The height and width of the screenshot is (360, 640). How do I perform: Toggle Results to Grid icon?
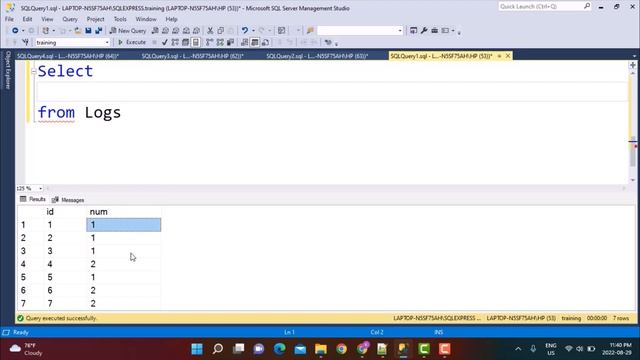coord(255,42)
